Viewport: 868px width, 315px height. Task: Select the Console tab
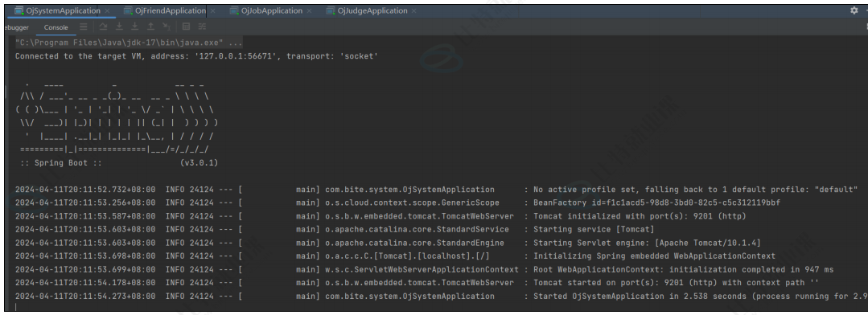[56, 27]
